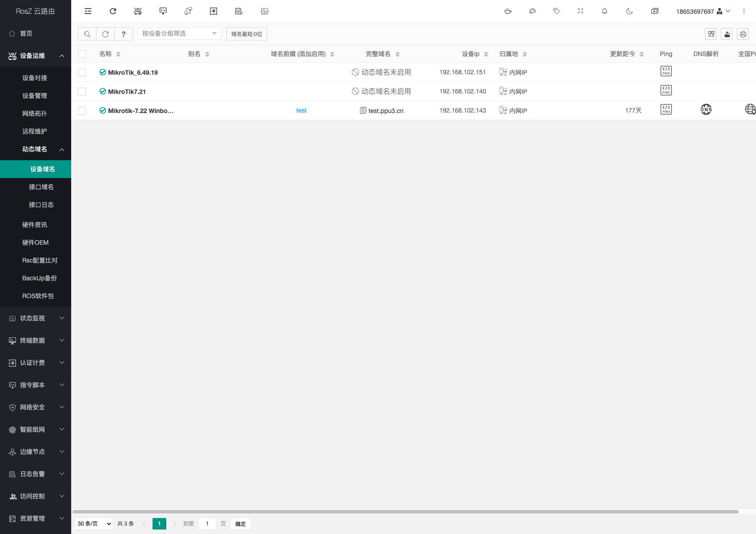This screenshot has height=534, width=756.
Task: Open 接口域名 in the sidebar
Action: 41,187
